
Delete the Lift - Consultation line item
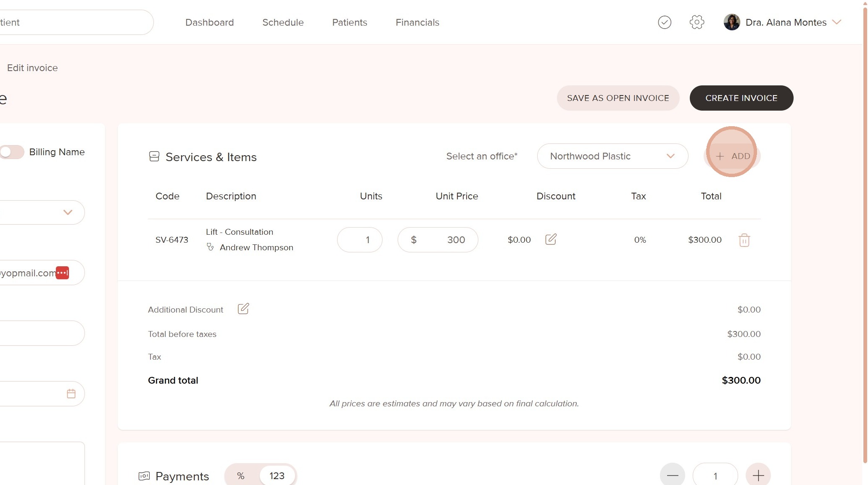(x=744, y=240)
